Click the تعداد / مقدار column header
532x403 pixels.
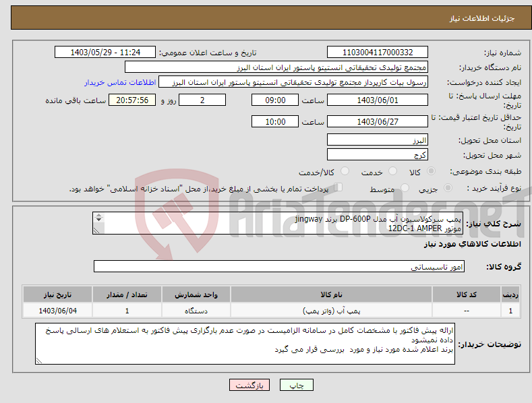click(x=127, y=294)
